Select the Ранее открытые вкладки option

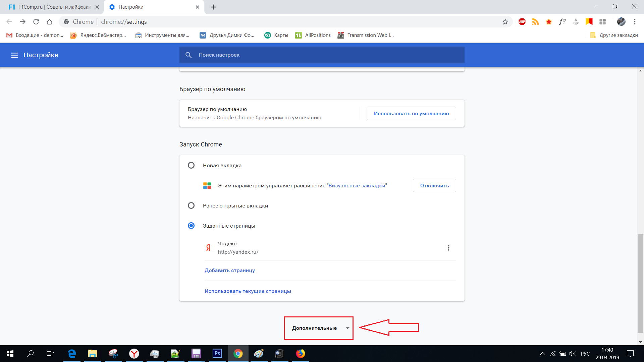[191, 206]
